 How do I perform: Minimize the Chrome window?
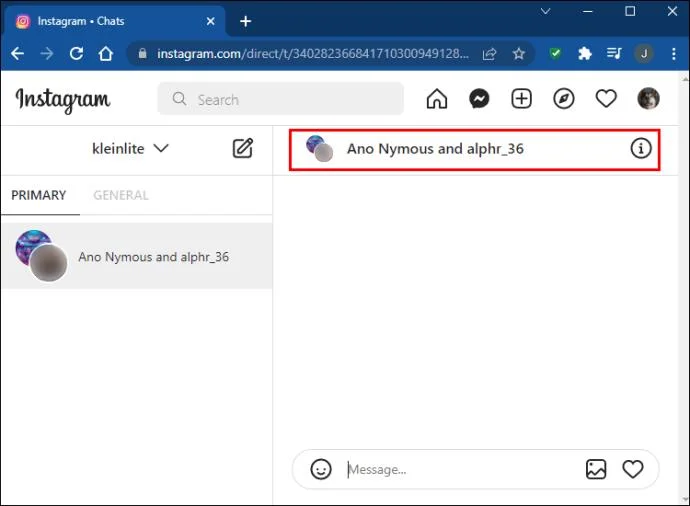587,11
